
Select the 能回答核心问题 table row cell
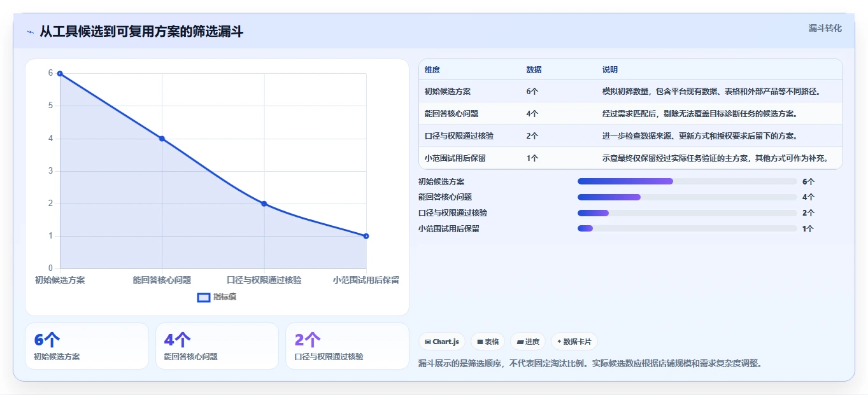(x=452, y=114)
